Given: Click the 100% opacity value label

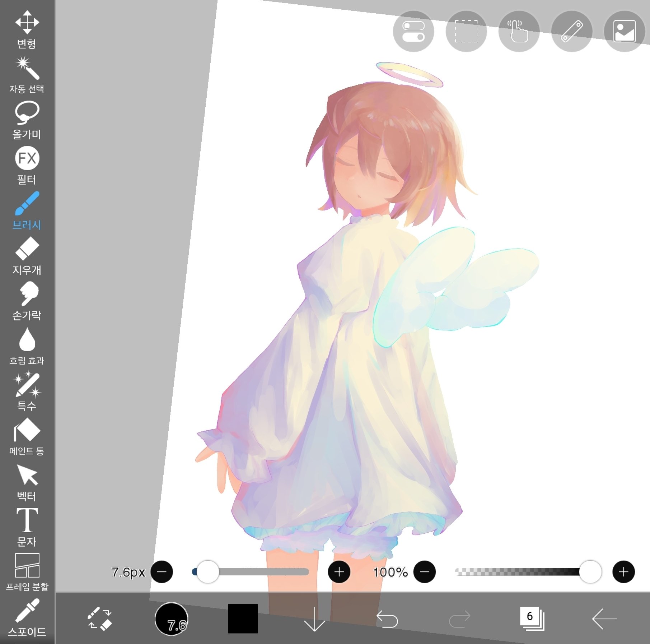Looking at the screenshot, I should click(x=391, y=572).
